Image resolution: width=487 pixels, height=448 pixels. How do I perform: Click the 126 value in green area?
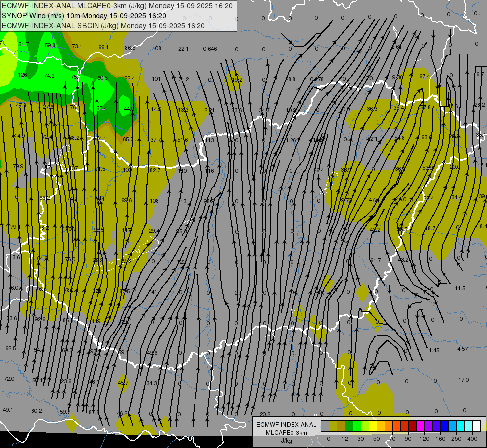tap(23, 75)
